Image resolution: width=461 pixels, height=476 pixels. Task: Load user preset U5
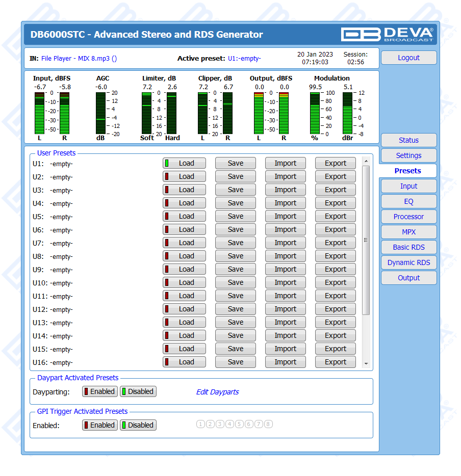pyautogui.click(x=184, y=216)
